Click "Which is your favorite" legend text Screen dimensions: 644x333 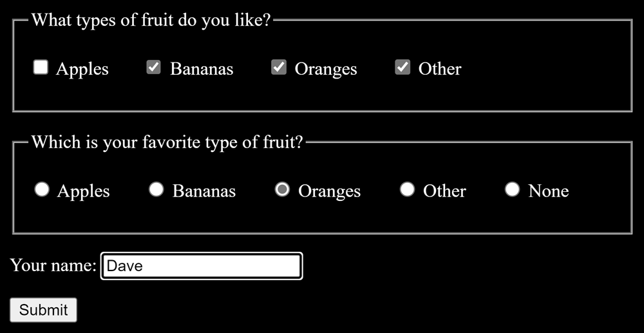click(x=167, y=142)
